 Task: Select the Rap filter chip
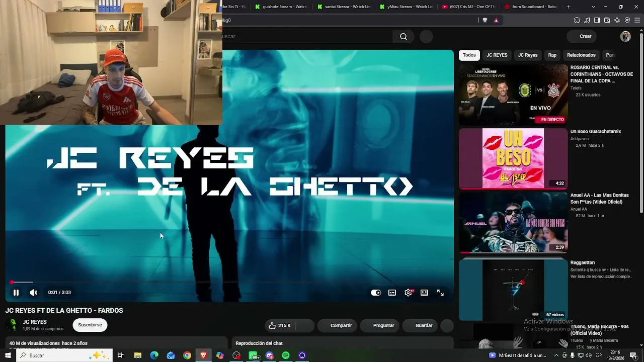coord(552,55)
